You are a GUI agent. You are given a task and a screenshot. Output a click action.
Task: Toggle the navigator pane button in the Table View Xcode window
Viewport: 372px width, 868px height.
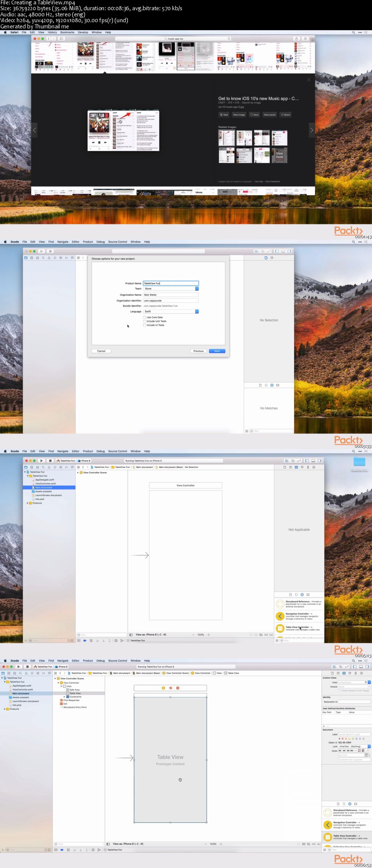click(x=355, y=667)
